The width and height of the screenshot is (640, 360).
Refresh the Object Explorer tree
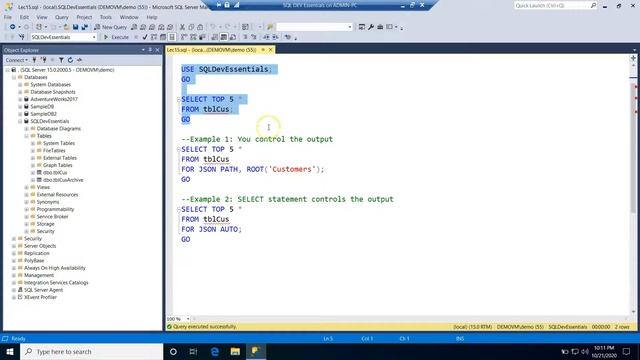(70, 60)
